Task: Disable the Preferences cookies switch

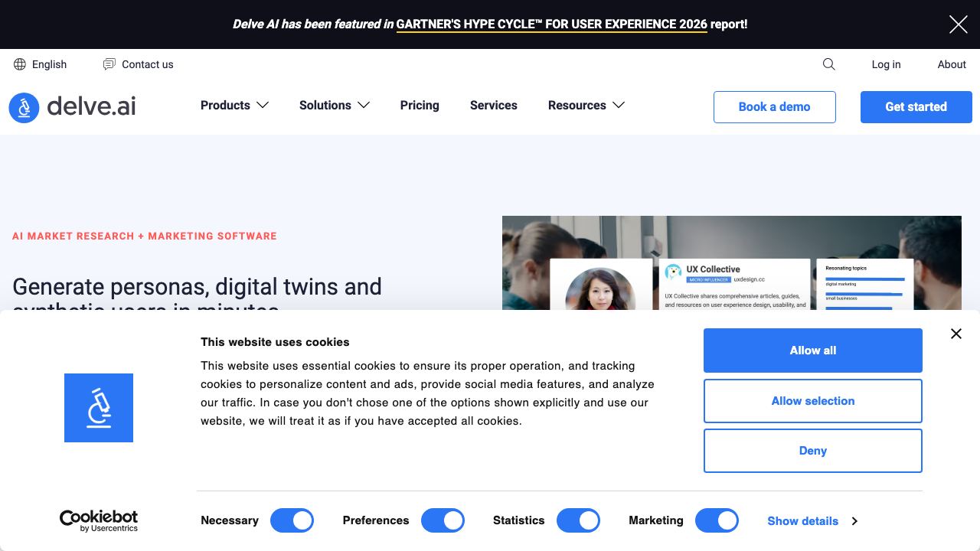Action: (443, 520)
